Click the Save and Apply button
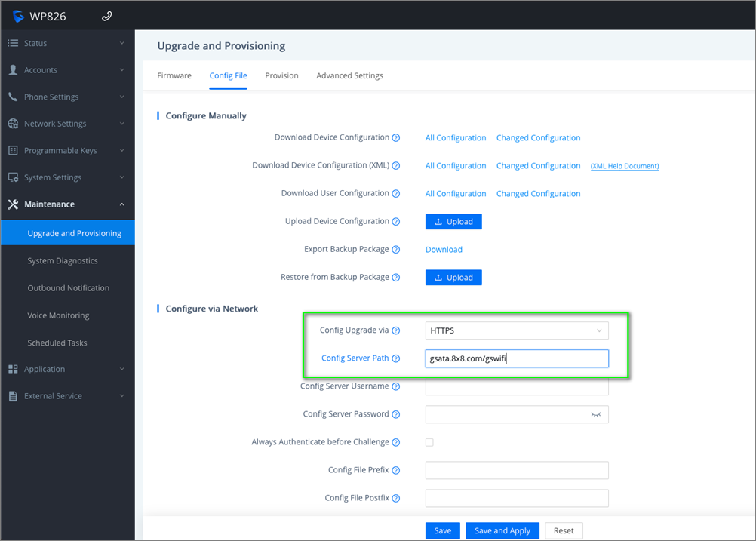756x541 pixels. click(x=502, y=530)
